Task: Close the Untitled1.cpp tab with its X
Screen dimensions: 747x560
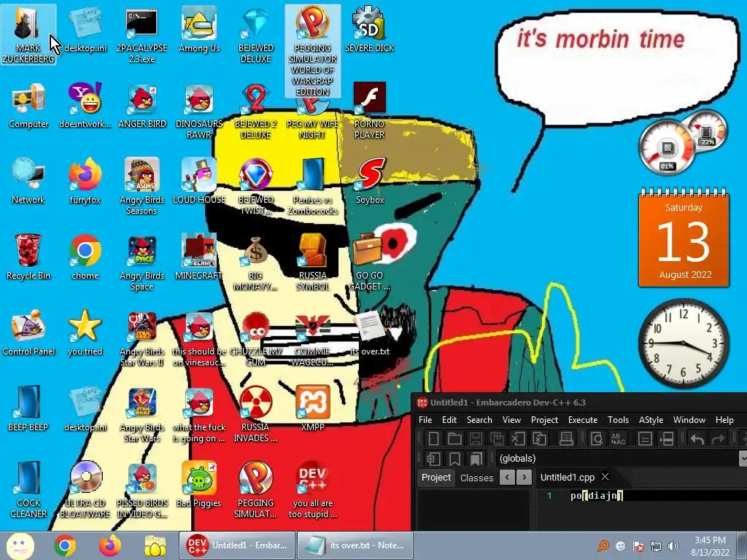Action: pos(605,477)
